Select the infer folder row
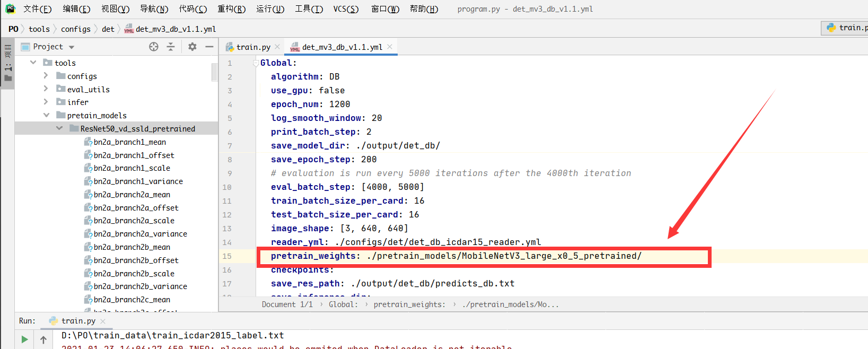This screenshot has height=349, width=868. tap(116, 102)
